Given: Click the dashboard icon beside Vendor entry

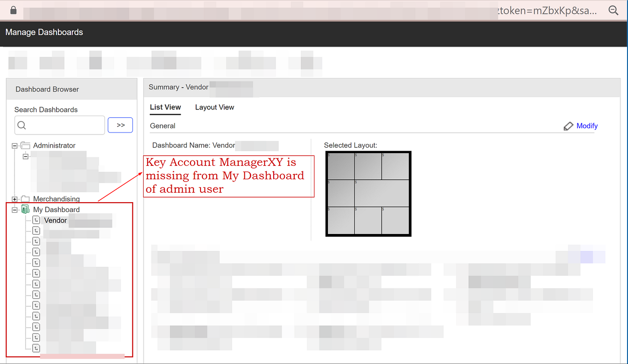Looking at the screenshot, I should pyautogui.click(x=36, y=220).
